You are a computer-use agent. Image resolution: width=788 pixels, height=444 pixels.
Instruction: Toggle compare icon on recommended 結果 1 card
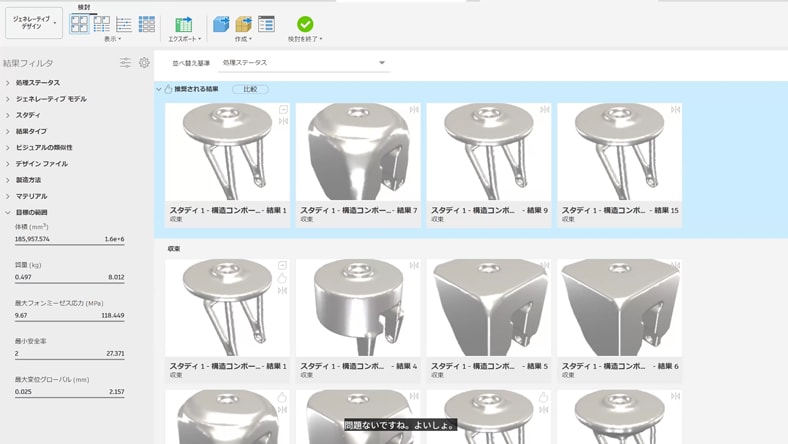(283, 121)
